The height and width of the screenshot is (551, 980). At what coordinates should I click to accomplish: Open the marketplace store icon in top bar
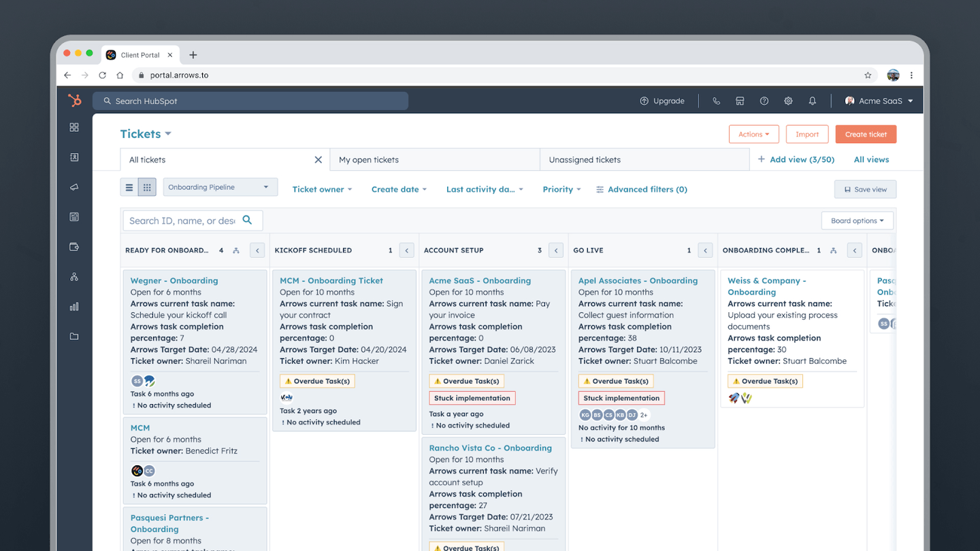click(x=740, y=101)
